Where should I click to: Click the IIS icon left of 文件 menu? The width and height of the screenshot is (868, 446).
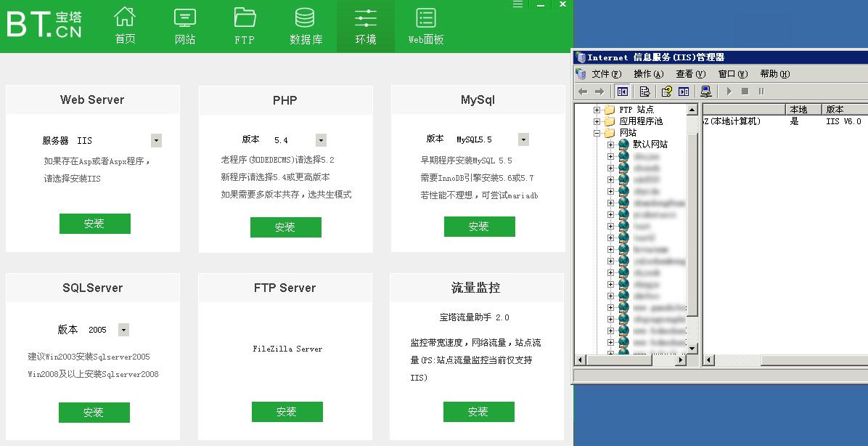tap(581, 73)
